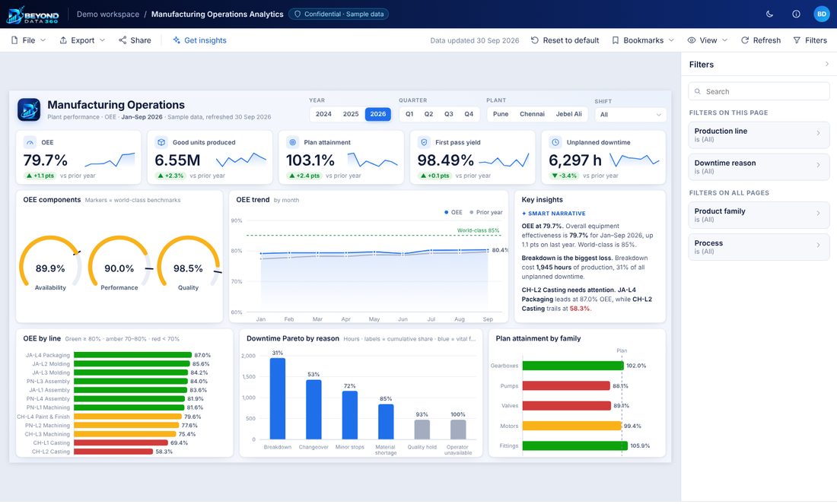Viewport: 837px width, 504px height.
Task: Click the 6,297 h downtime value
Action: (x=575, y=160)
